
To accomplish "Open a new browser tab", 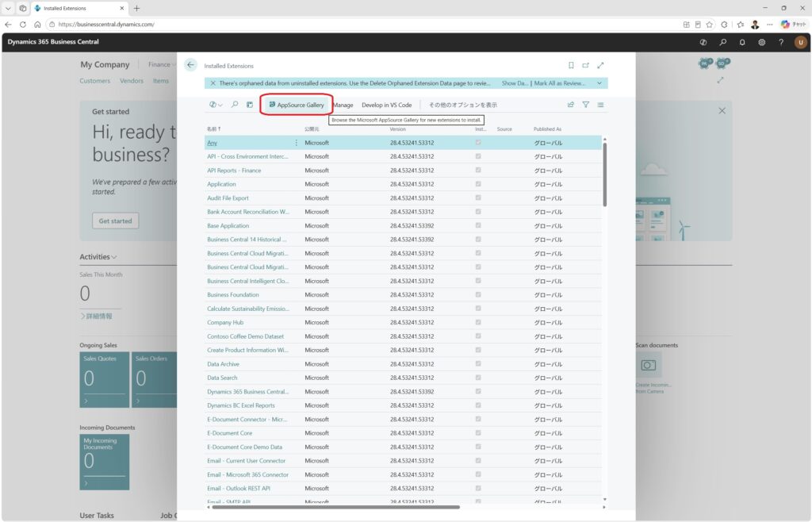I will pyautogui.click(x=136, y=8).
